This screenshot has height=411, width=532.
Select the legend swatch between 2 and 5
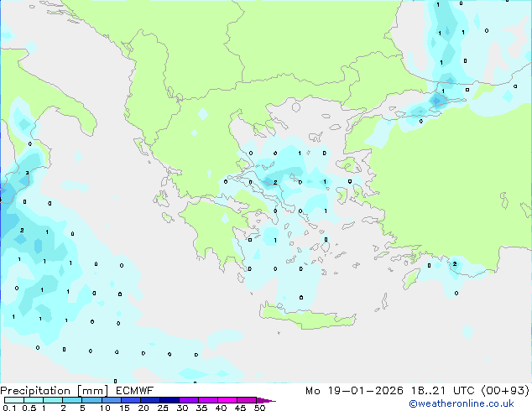point(72,400)
